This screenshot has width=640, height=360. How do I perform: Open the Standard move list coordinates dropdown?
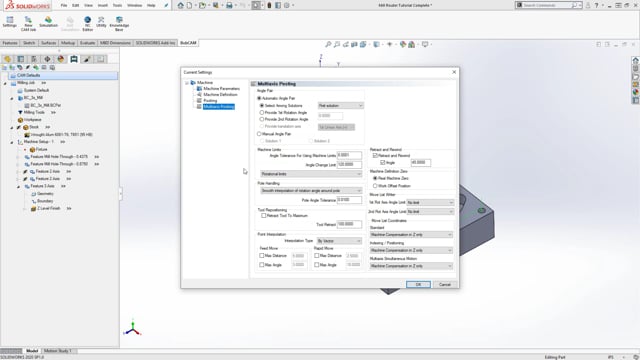[411, 235]
